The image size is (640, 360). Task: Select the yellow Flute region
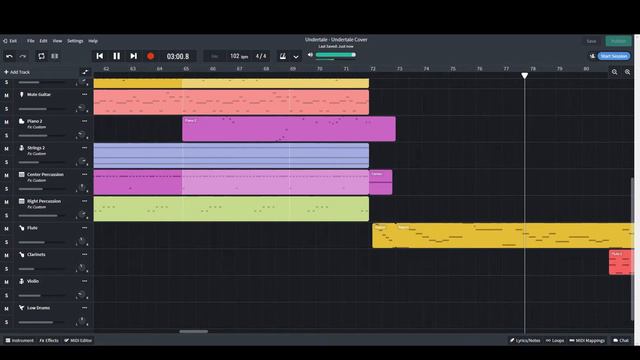point(503,236)
